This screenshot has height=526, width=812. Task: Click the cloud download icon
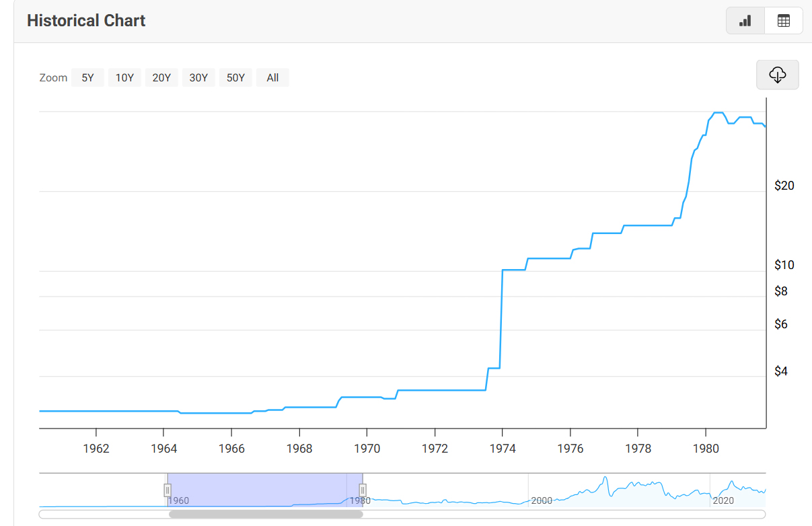point(777,75)
